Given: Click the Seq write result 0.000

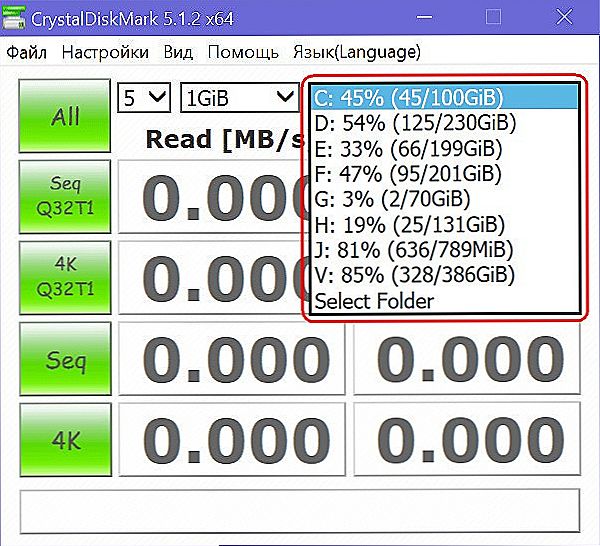Looking at the screenshot, I should pyautogui.click(x=467, y=359).
